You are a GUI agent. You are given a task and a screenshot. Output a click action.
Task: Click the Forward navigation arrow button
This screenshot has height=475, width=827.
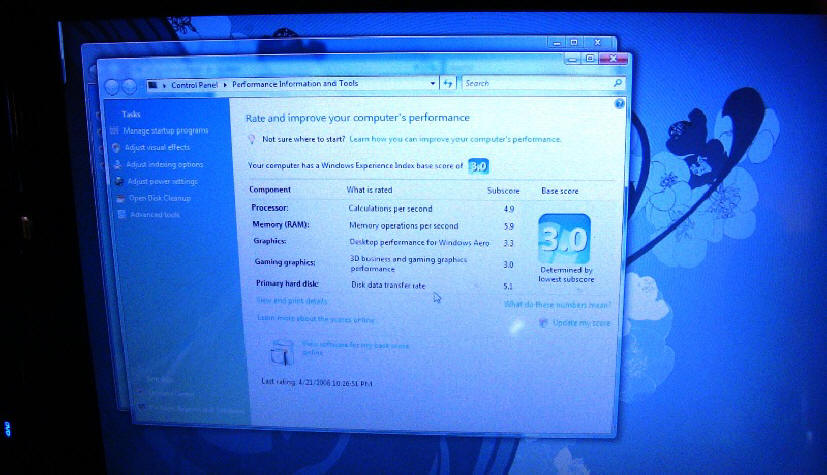pos(129,86)
